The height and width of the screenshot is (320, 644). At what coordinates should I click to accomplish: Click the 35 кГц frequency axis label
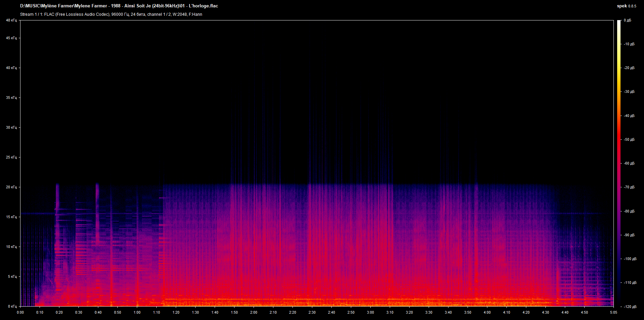11,98
